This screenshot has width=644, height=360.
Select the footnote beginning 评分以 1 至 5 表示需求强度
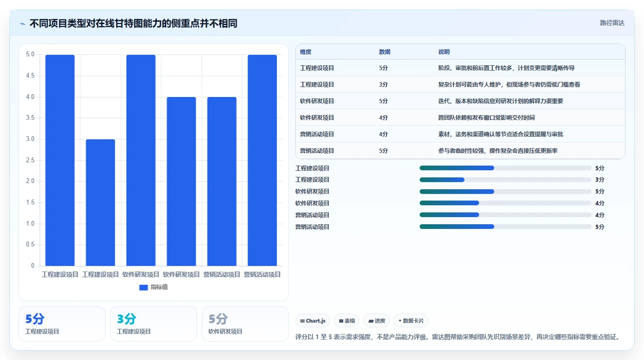click(x=457, y=337)
